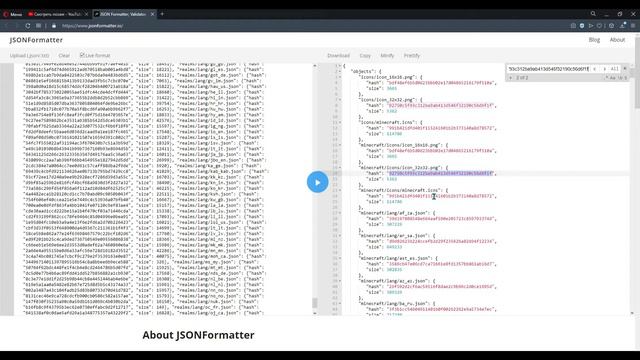Click the JSONFormatter site logo
The image size is (640, 360).
tap(36, 40)
